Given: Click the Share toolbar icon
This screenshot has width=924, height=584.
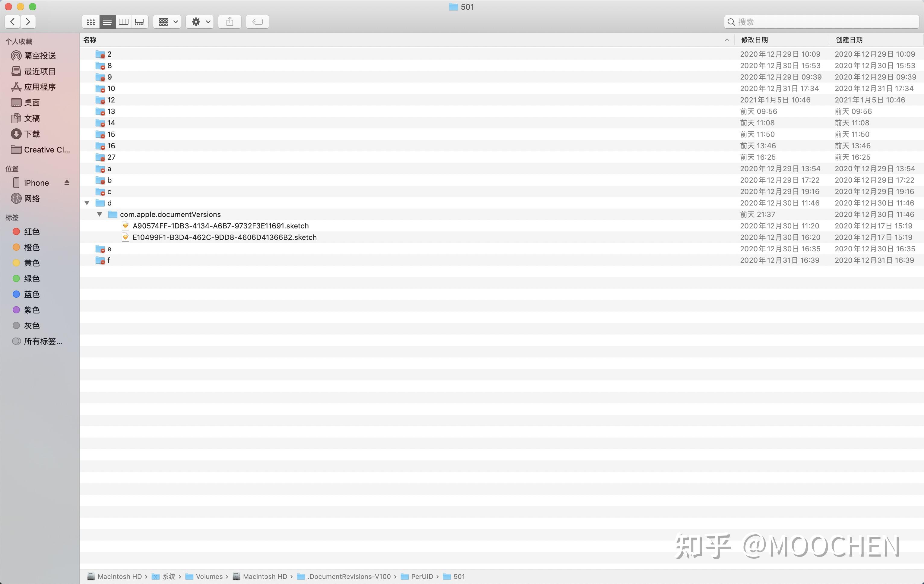Looking at the screenshot, I should click(229, 22).
